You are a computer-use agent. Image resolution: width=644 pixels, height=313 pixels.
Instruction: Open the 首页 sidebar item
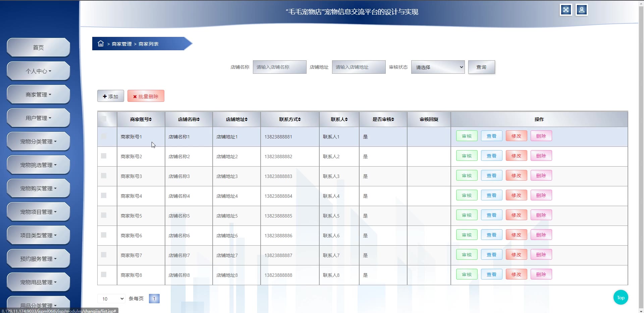pyautogui.click(x=38, y=48)
